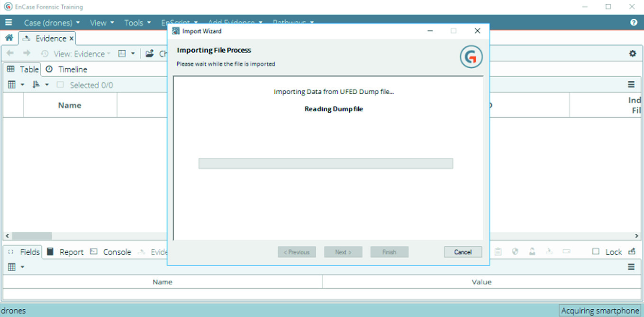Open the Case (drones) dropdown menu
This screenshot has width=644, height=317.
tap(52, 22)
